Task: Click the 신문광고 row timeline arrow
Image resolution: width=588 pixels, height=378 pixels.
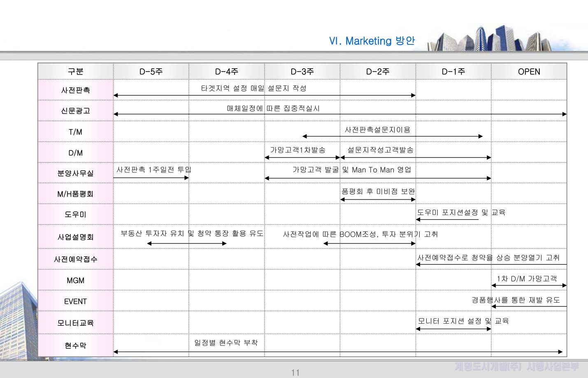Action: [340, 114]
